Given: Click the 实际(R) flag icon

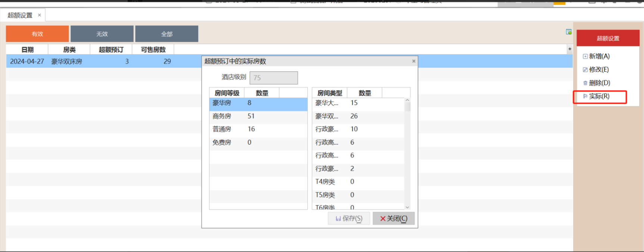Looking at the screenshot, I should tap(585, 96).
